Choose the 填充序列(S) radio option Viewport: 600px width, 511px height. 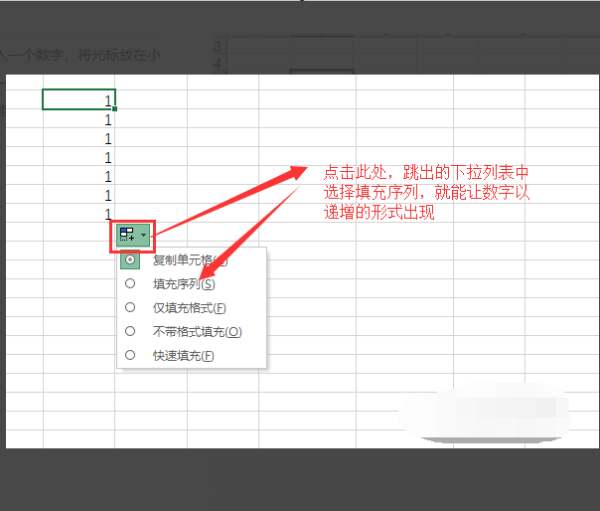click(x=130, y=284)
